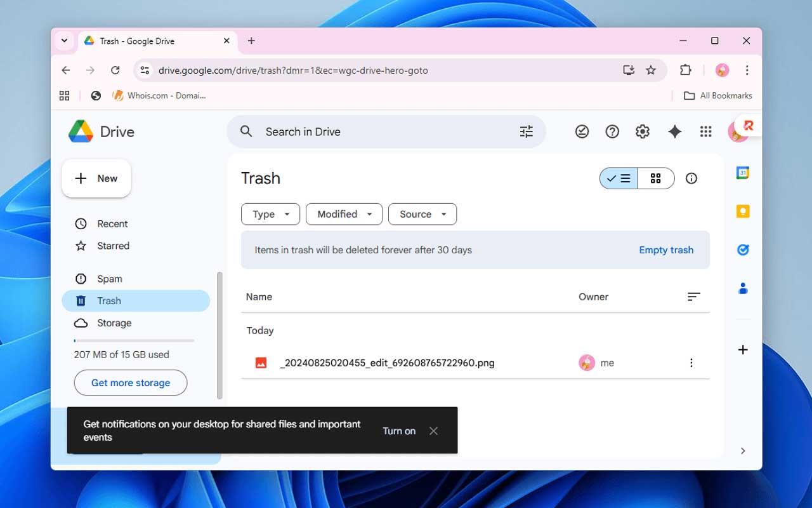Open Google Keep in side panel
The height and width of the screenshot is (508, 812).
pos(743,211)
